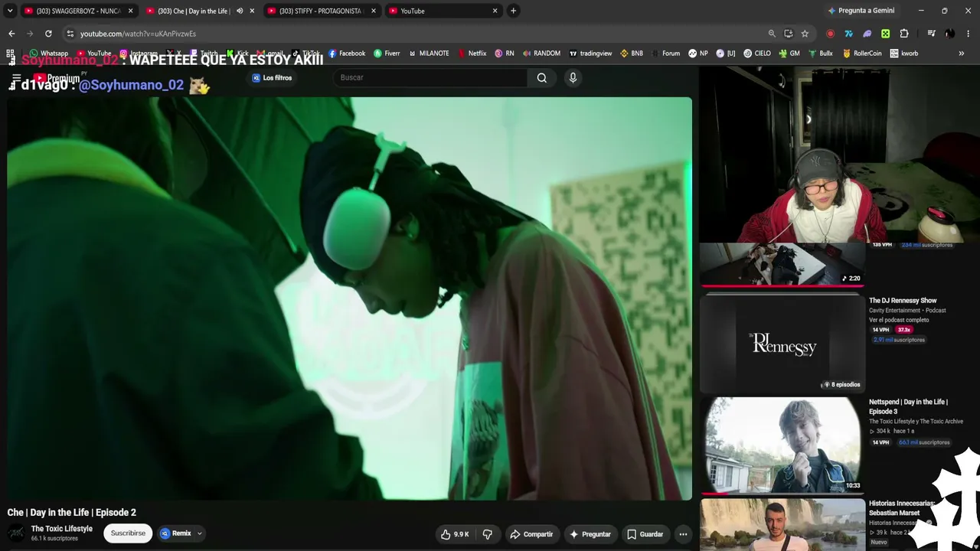
Task: Open the CIELO bookmark
Action: [757, 54]
